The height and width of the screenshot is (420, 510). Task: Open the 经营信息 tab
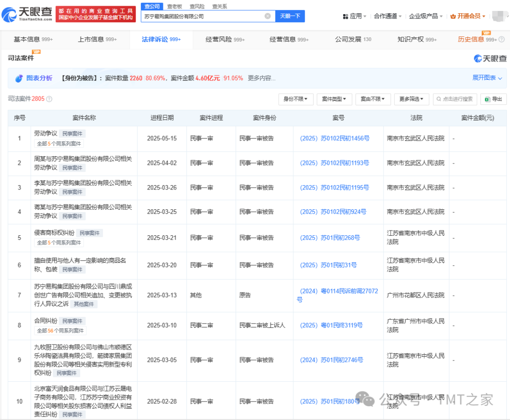pos(289,39)
